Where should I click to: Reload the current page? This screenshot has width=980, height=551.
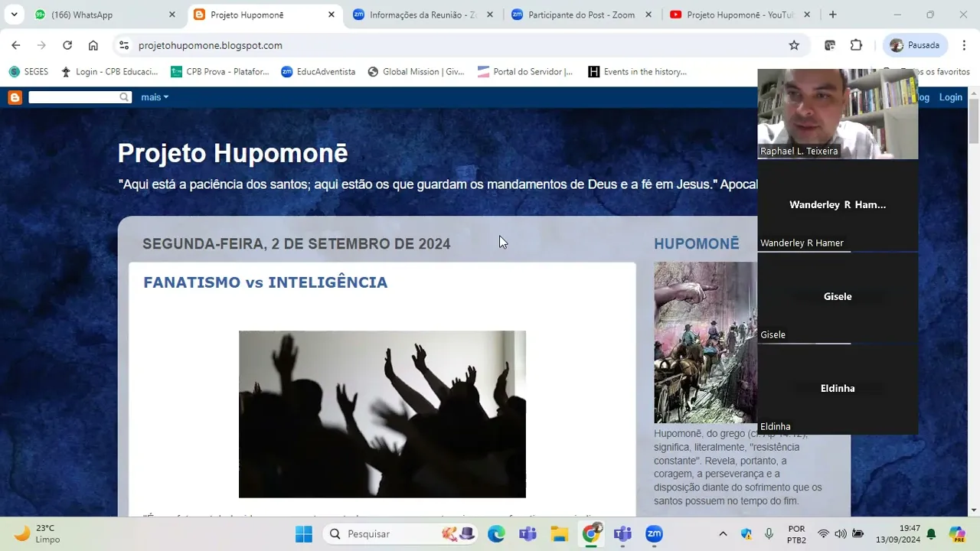(x=67, y=45)
